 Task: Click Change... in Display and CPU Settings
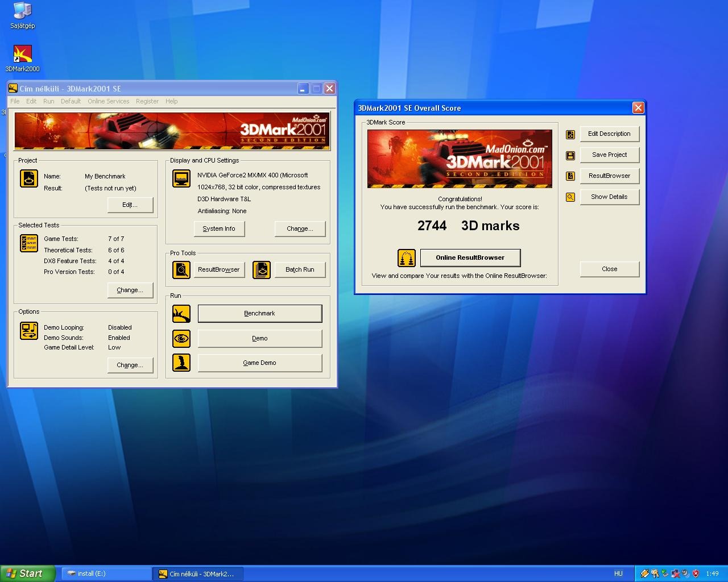(300, 228)
